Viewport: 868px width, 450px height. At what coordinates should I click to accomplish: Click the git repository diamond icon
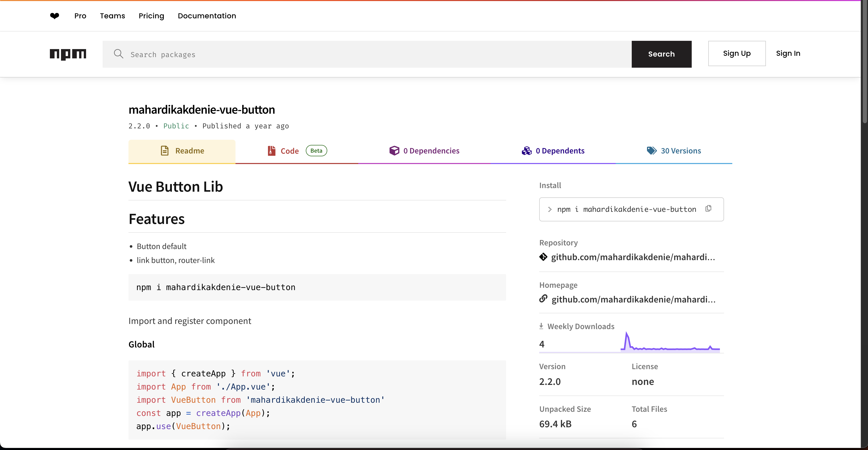543,257
